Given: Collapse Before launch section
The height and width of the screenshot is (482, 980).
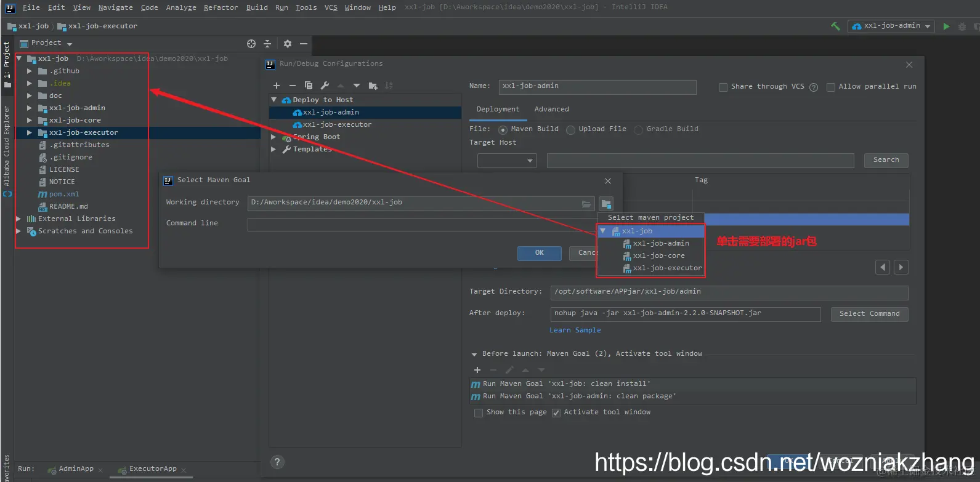Looking at the screenshot, I should (474, 355).
